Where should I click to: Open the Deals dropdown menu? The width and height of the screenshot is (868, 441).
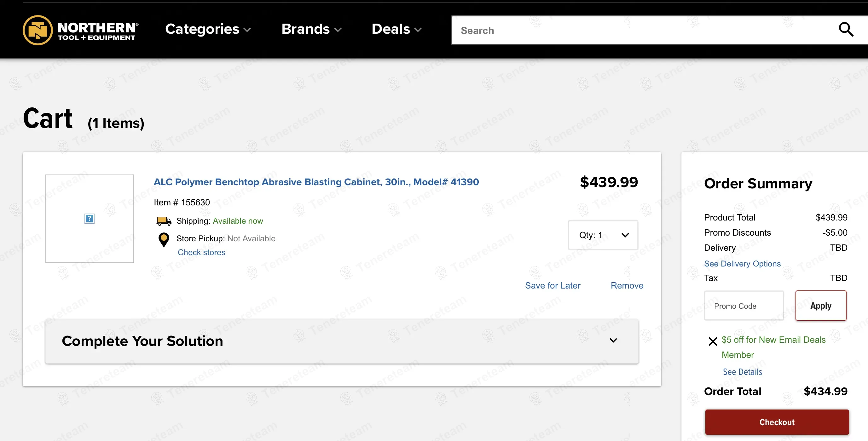pyautogui.click(x=396, y=29)
